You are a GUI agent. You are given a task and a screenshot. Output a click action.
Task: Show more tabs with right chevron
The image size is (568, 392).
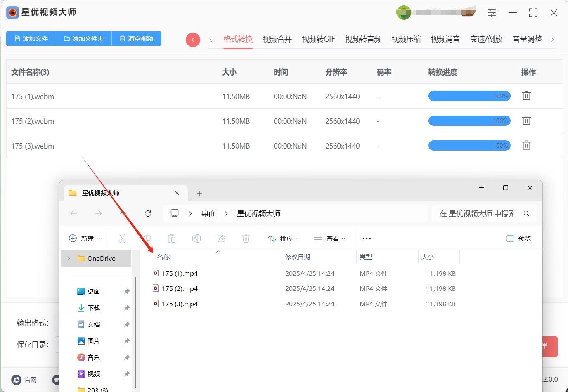(x=552, y=40)
